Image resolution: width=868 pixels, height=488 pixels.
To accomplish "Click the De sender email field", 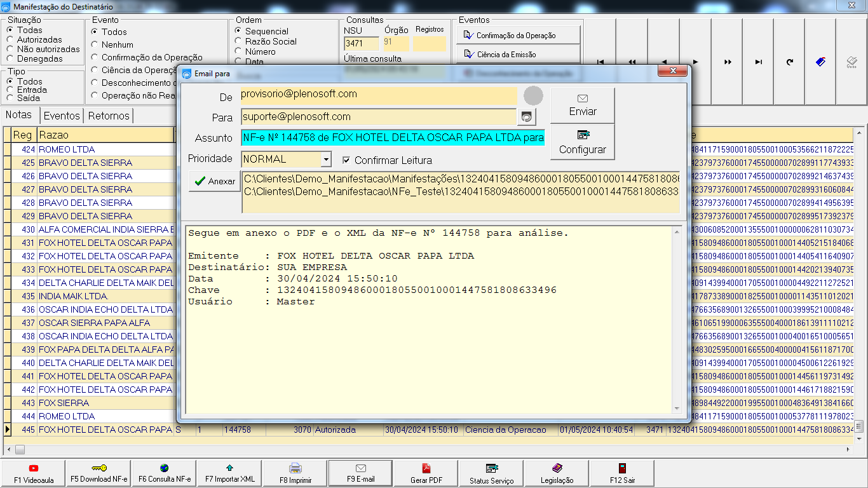I will [x=379, y=96].
